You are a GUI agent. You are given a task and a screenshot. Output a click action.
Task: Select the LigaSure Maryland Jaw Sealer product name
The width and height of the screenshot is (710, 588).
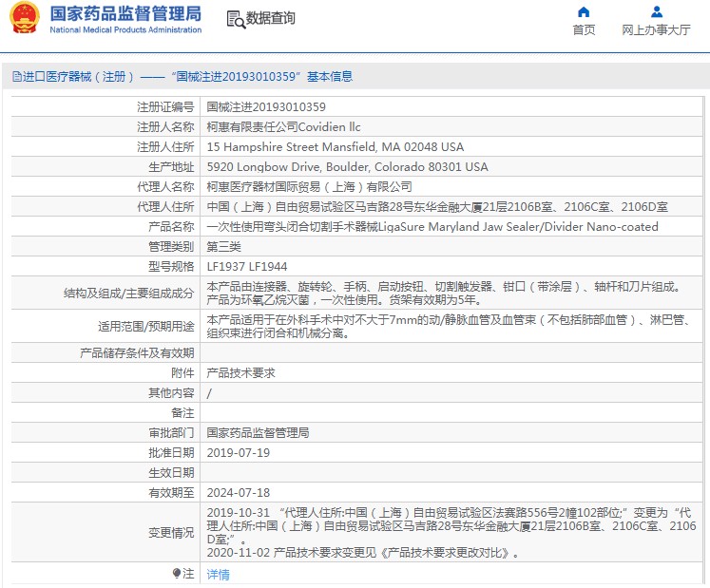pyautogui.click(x=432, y=226)
